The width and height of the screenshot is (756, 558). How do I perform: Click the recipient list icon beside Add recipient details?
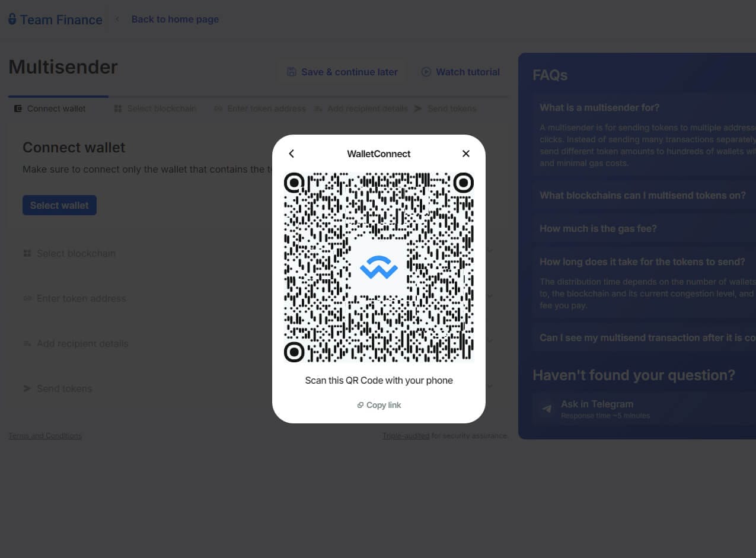click(x=318, y=109)
